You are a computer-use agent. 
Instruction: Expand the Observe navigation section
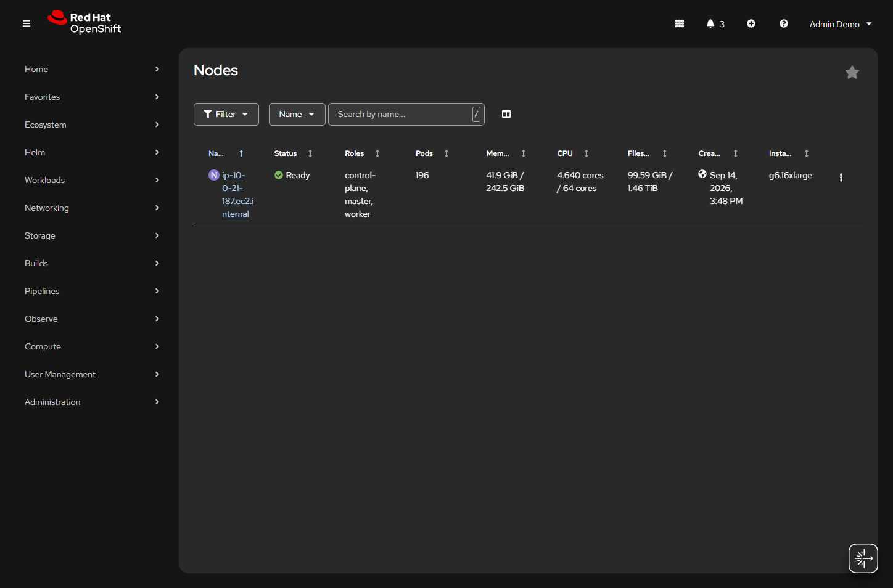click(92, 319)
